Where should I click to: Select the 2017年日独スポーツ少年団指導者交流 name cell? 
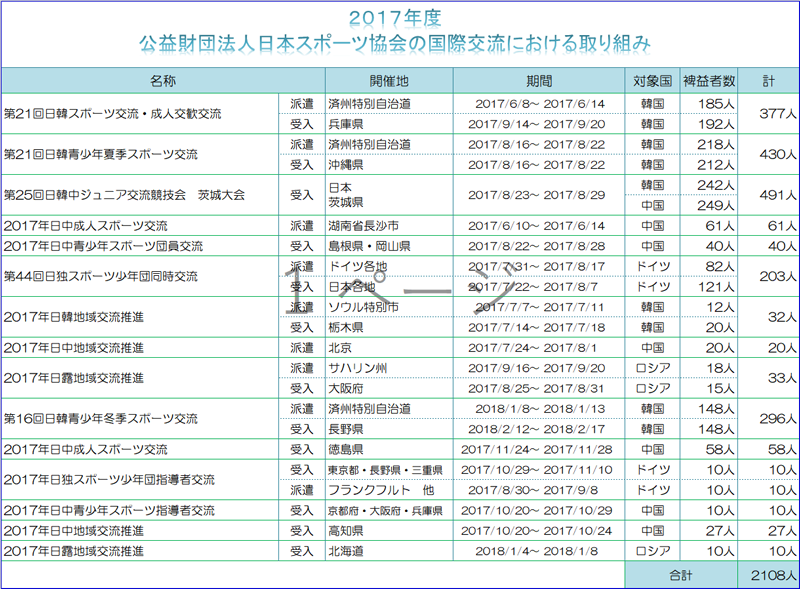[140, 480]
